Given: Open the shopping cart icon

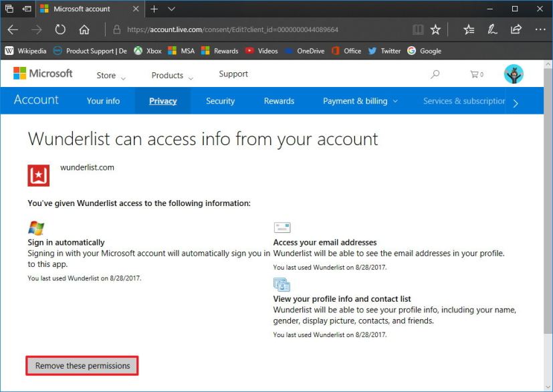Looking at the screenshot, I should point(477,74).
